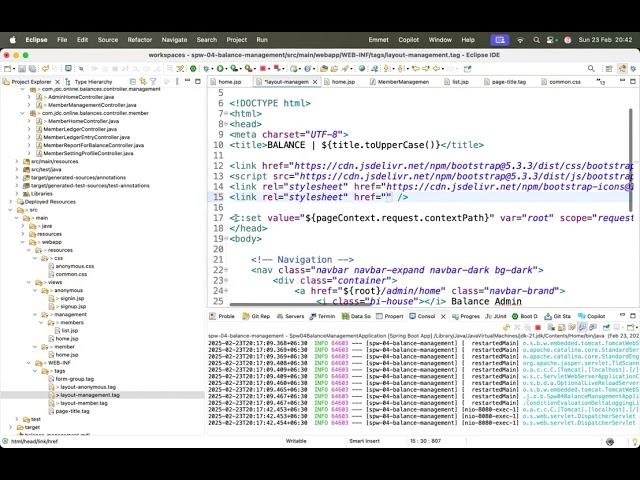
Task: Open the Termin view tab
Action: pyautogui.click(x=322, y=316)
